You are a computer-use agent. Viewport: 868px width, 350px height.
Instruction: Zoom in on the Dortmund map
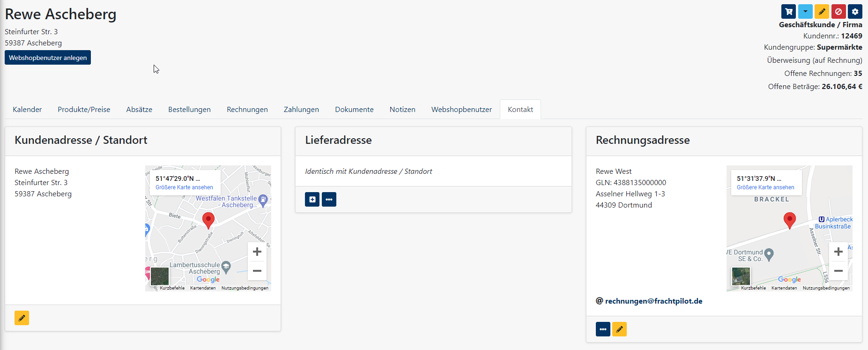838,252
